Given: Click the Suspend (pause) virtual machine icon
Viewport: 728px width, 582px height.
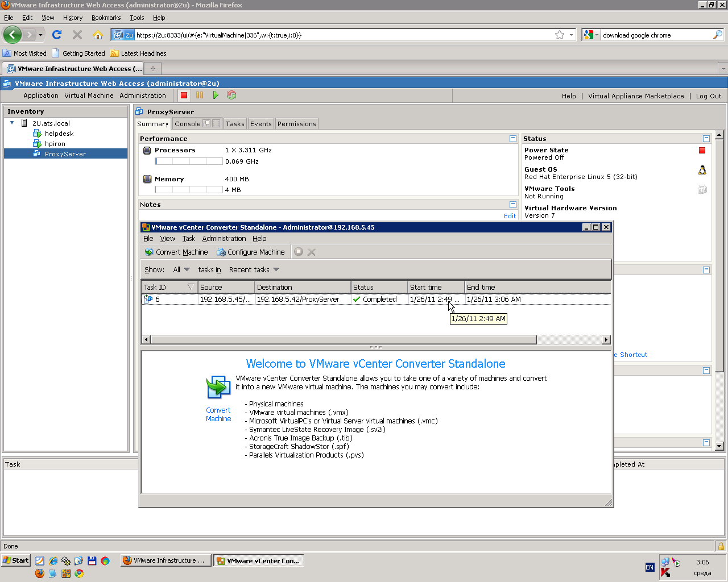Looking at the screenshot, I should click(200, 95).
